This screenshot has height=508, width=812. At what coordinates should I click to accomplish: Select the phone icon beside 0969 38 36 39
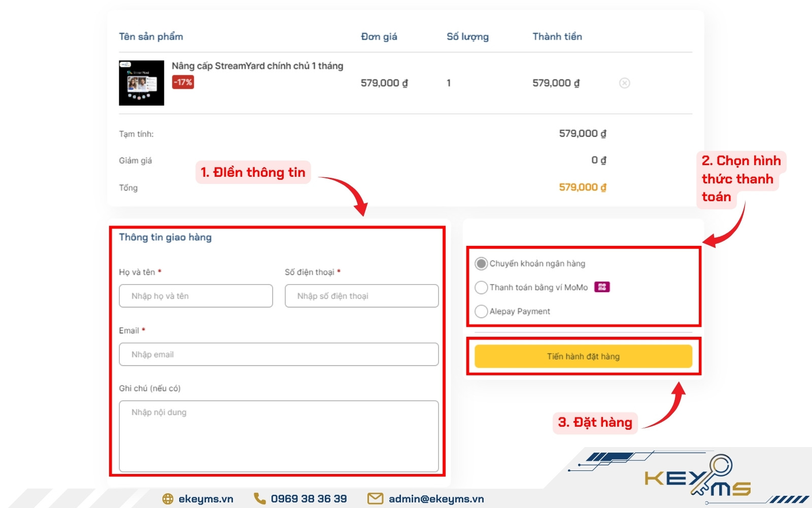click(x=259, y=498)
